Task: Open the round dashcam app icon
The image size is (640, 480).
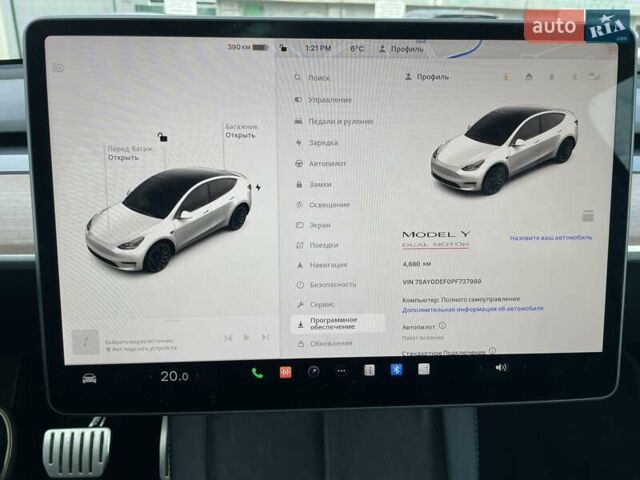Action: pos(313,371)
